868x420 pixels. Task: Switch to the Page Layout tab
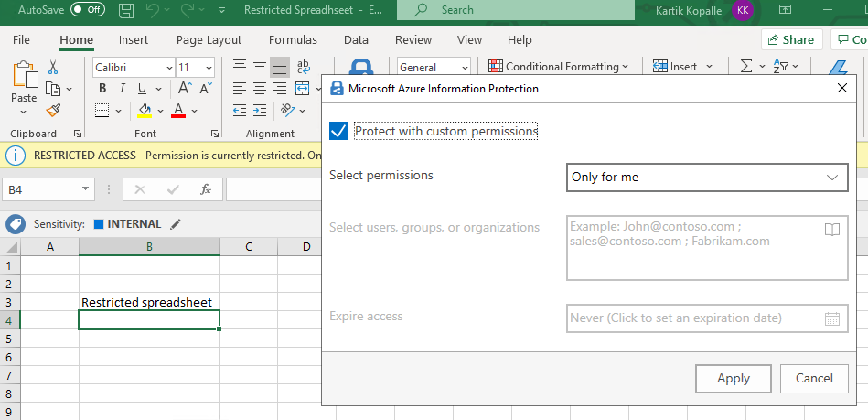pyautogui.click(x=209, y=40)
